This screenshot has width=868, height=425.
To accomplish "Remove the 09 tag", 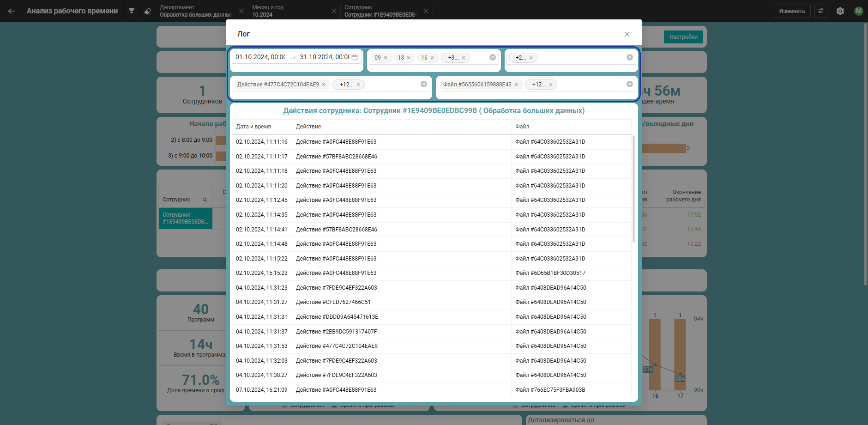I will pos(386,58).
